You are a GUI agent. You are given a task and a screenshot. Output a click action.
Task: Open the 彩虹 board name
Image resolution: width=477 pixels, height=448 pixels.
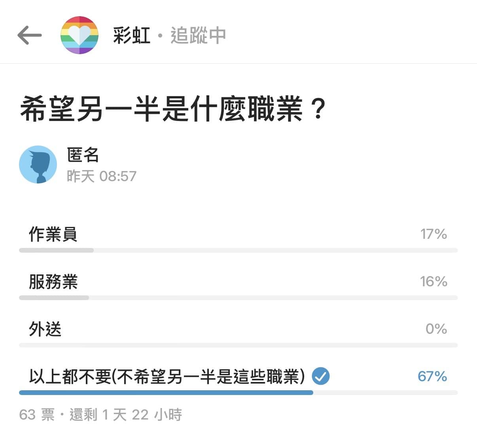coord(132,35)
